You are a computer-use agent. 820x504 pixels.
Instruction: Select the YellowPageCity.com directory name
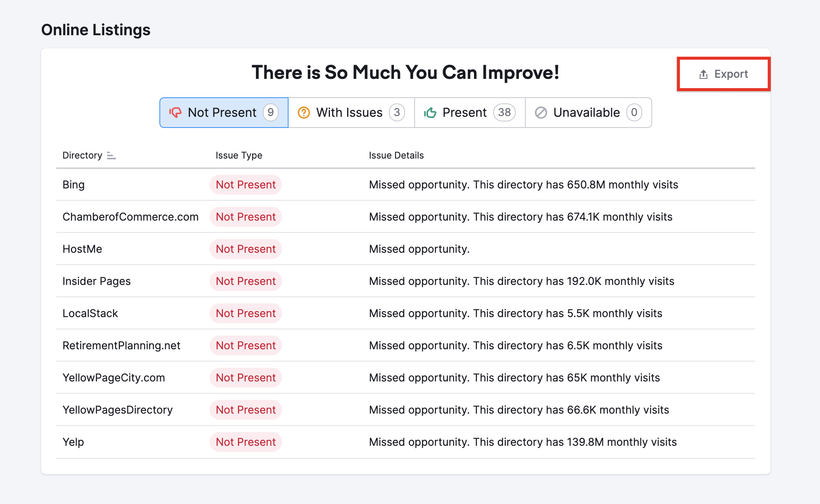click(x=114, y=378)
